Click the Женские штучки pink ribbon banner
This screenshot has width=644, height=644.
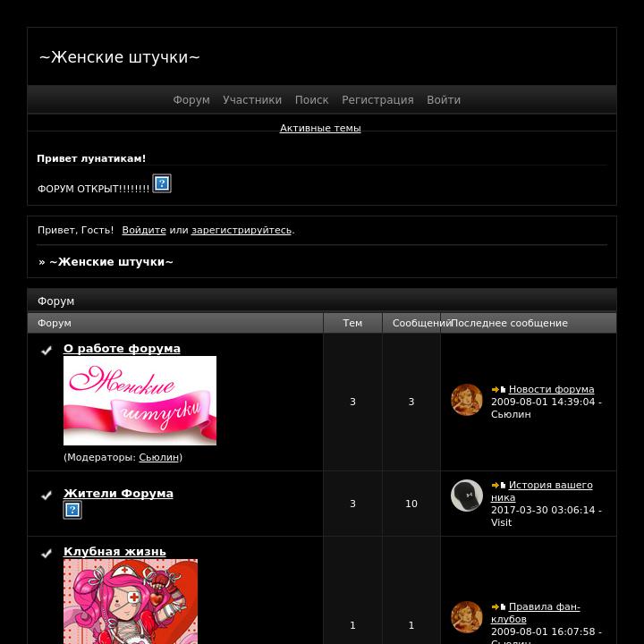click(140, 401)
